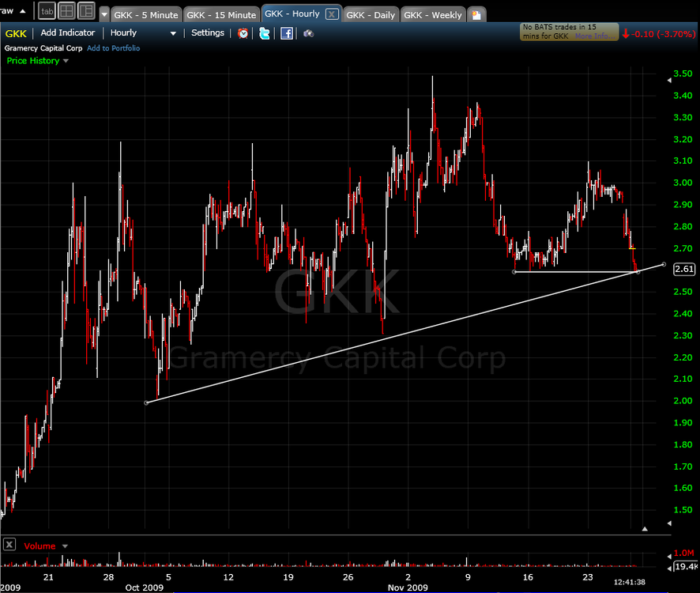This screenshot has height=593, width=700.
Task: Take a chart snapshot with camera icon
Action: 308,33
